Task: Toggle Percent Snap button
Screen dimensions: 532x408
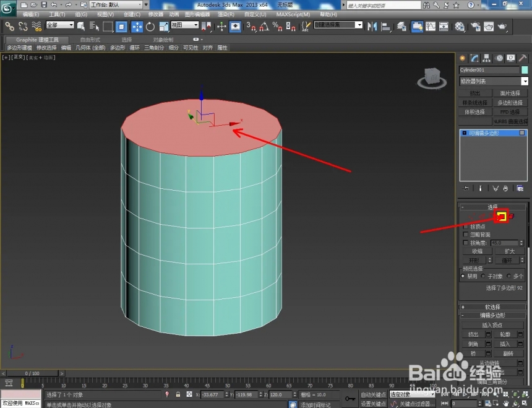Action: point(277,26)
